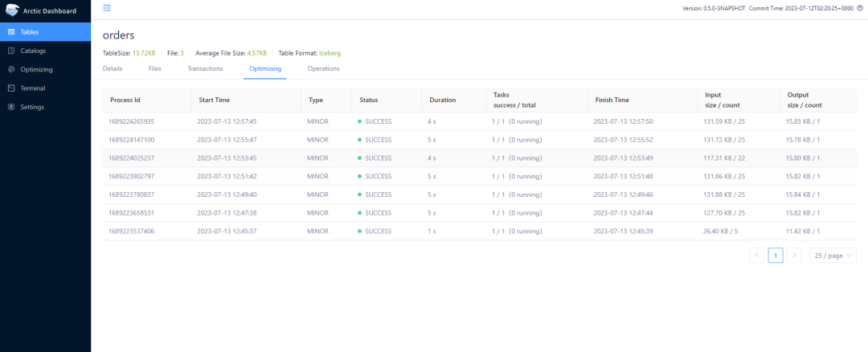Click the Terminal icon in sidebar

click(x=11, y=88)
